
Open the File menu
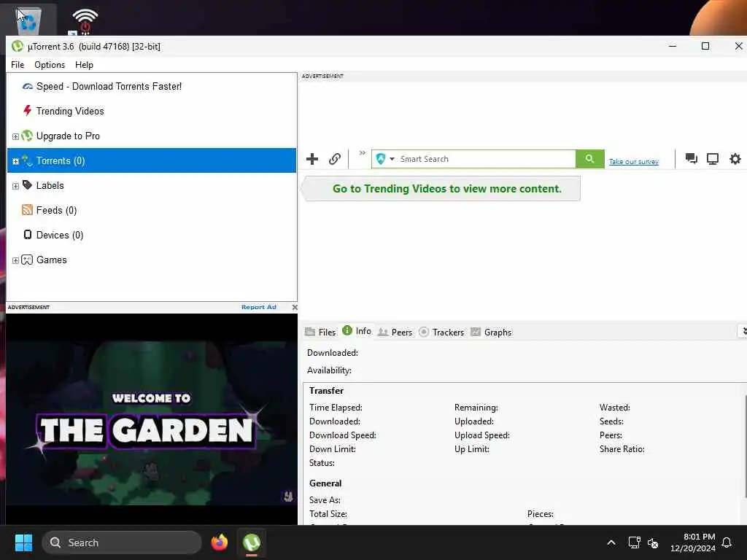click(18, 65)
